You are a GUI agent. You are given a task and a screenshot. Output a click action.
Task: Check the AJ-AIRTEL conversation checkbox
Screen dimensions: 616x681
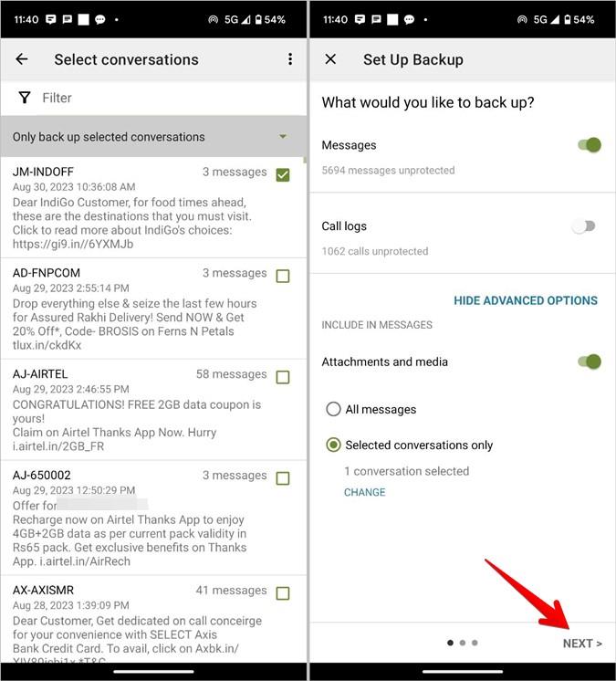point(283,377)
